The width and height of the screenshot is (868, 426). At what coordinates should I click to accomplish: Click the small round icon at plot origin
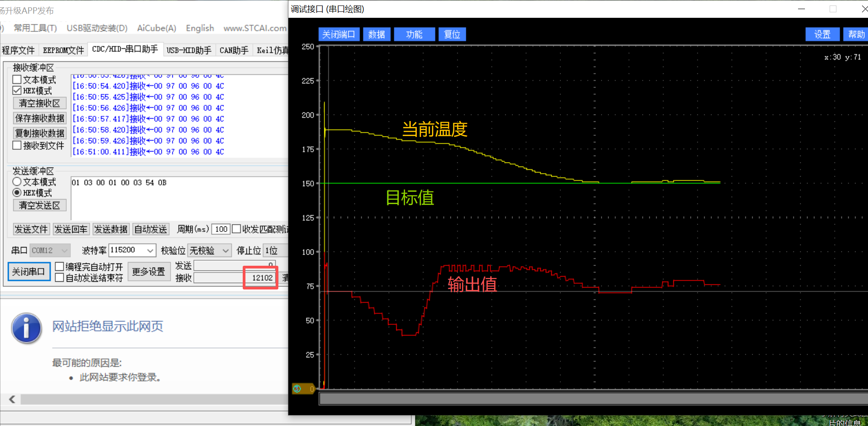(x=297, y=389)
